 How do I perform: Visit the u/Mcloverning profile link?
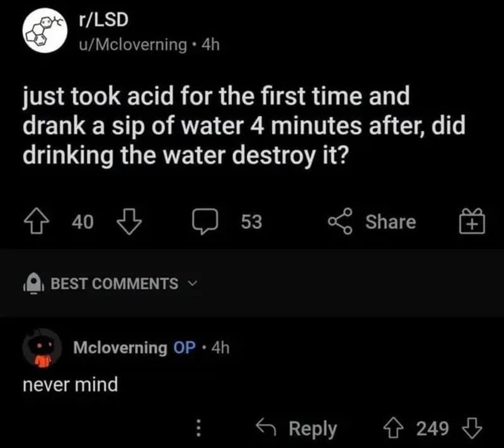(133, 44)
